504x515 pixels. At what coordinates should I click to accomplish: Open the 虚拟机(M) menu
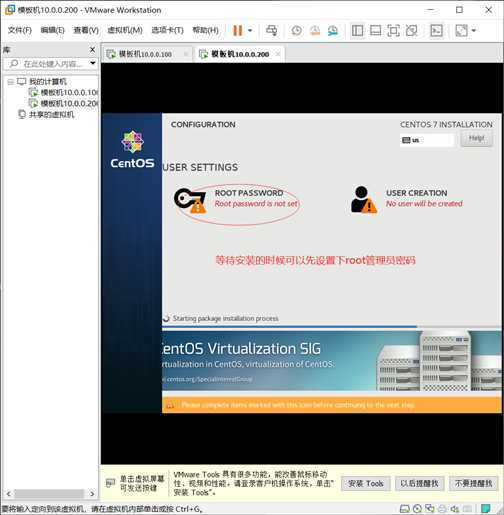click(125, 30)
